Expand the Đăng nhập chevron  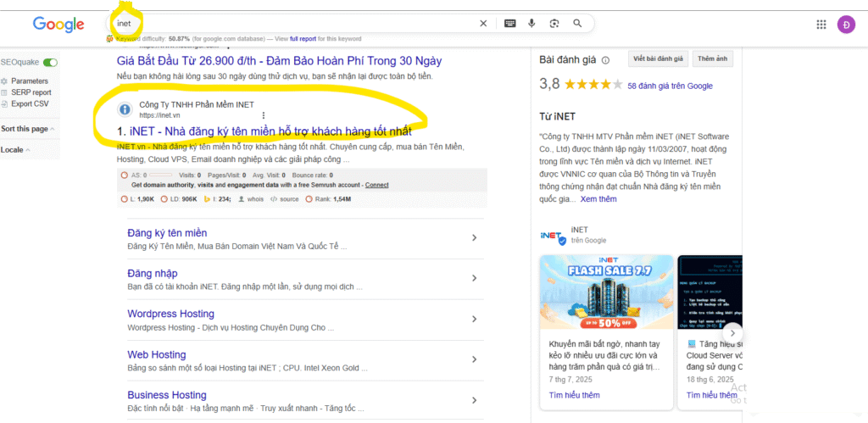coord(474,279)
